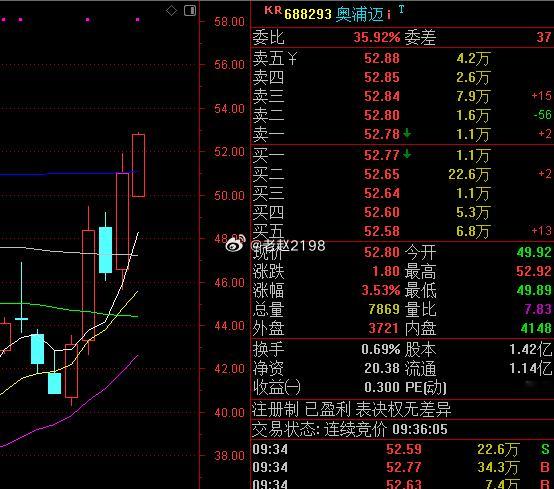Click the ¥ symbol beside 卖五
The image size is (554, 489).
click(293, 58)
